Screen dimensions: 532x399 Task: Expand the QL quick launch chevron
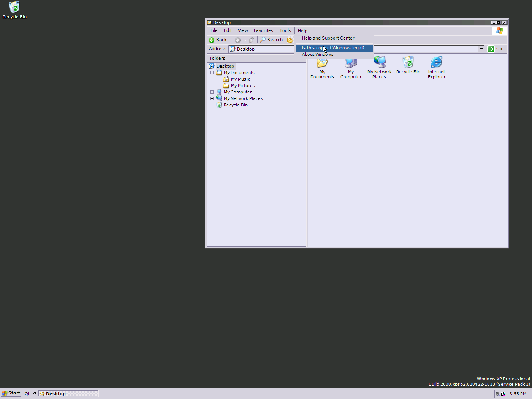coord(35,393)
